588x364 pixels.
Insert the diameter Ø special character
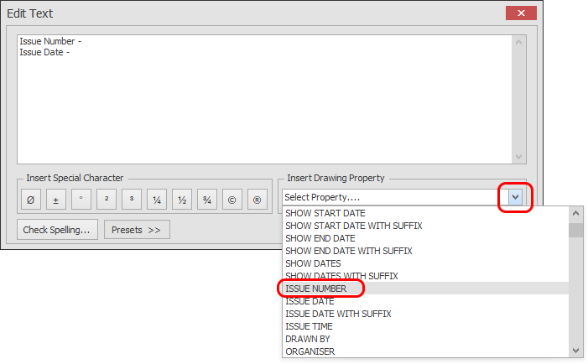click(x=31, y=200)
